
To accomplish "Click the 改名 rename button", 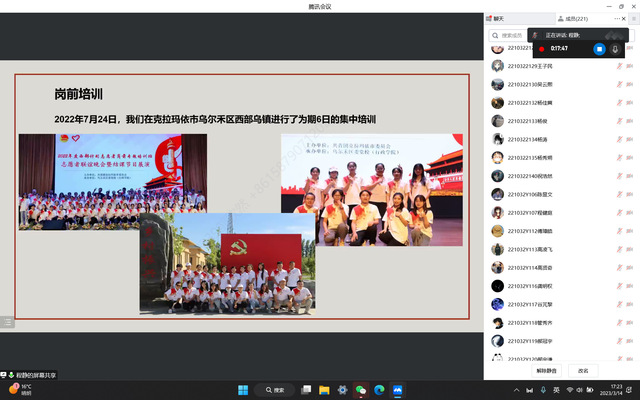I will (583, 371).
